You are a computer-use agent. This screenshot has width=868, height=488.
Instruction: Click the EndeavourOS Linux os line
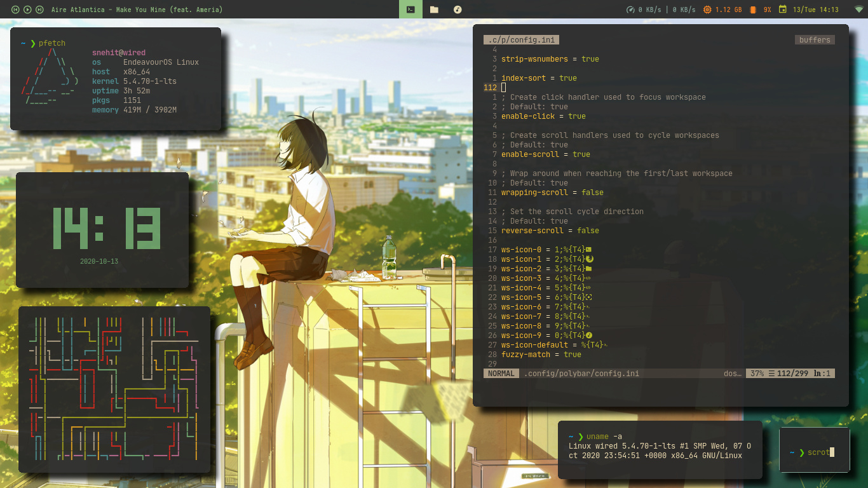tap(146, 62)
